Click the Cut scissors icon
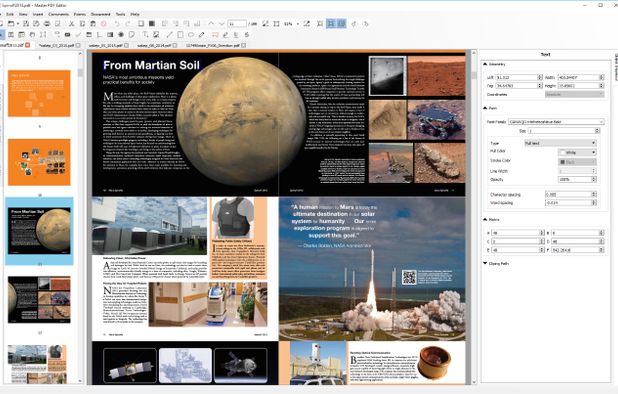Screen dimensions: 618x394 click(71, 24)
